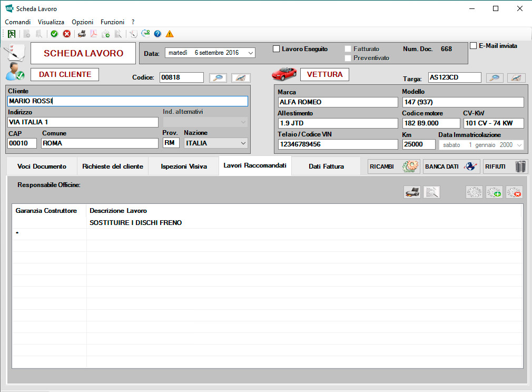
Task: Open help with blue question mark icon
Action: [x=157, y=34]
